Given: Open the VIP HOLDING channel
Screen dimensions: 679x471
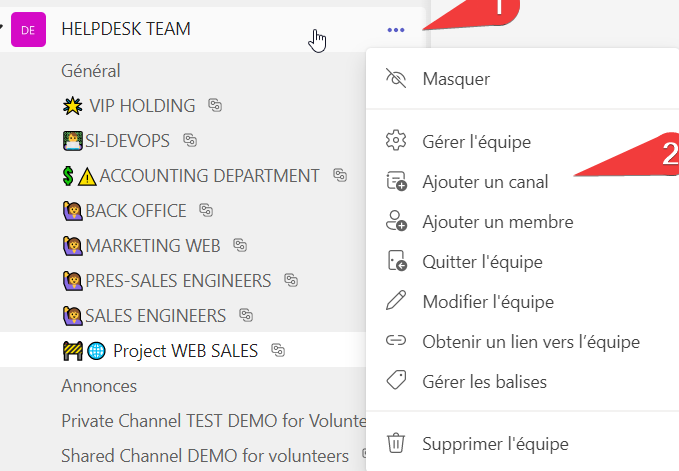Looking at the screenshot, I should click(141, 106).
